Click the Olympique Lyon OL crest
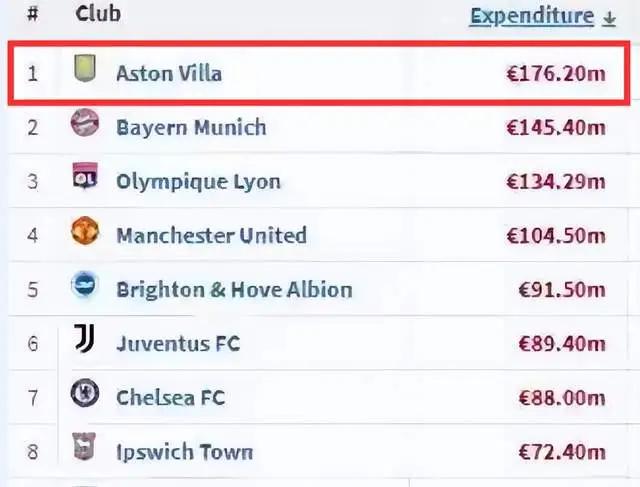Screen dimensions: 640x487 pos(85,176)
